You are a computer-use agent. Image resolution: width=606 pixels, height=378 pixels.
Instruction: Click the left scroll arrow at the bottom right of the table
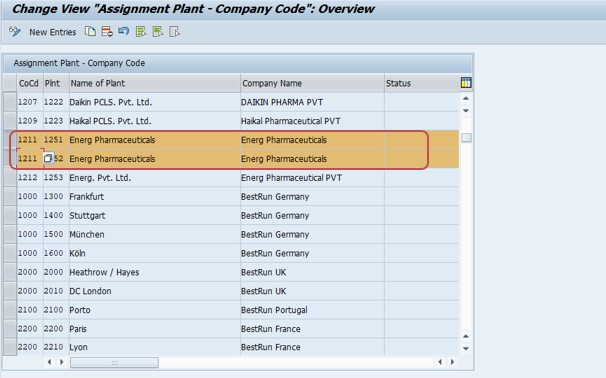440,362
